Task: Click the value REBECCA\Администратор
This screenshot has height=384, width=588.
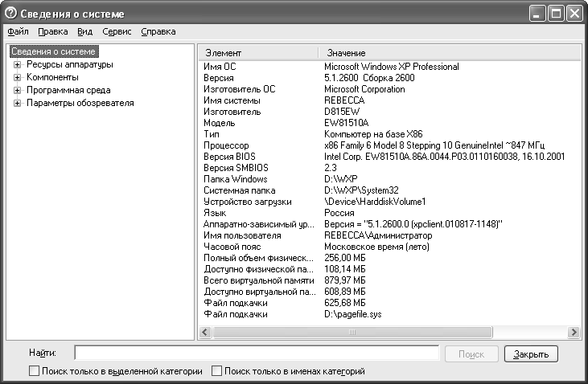Action: point(378,235)
